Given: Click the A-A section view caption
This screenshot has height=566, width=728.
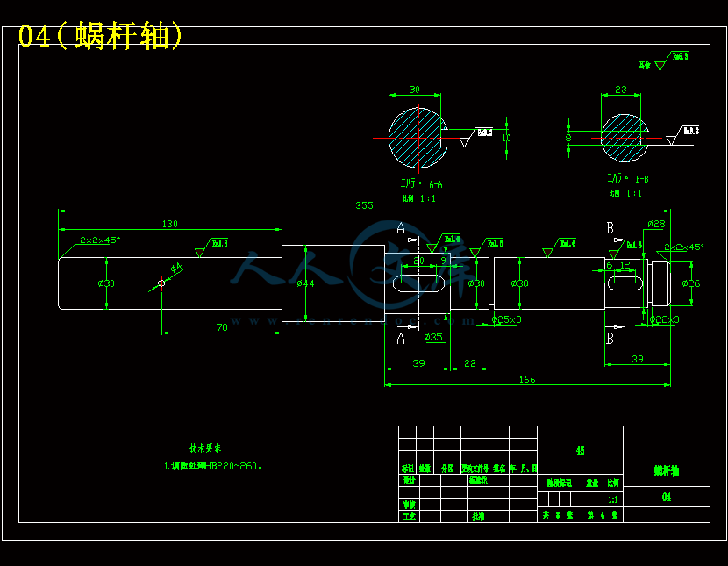Looking at the screenshot, I should click(x=422, y=184).
